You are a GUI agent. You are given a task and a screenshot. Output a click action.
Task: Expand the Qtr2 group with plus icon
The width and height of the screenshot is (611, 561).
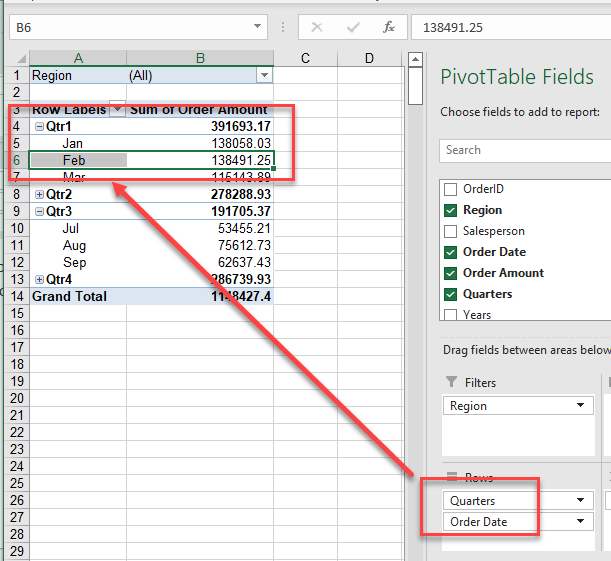(x=39, y=194)
